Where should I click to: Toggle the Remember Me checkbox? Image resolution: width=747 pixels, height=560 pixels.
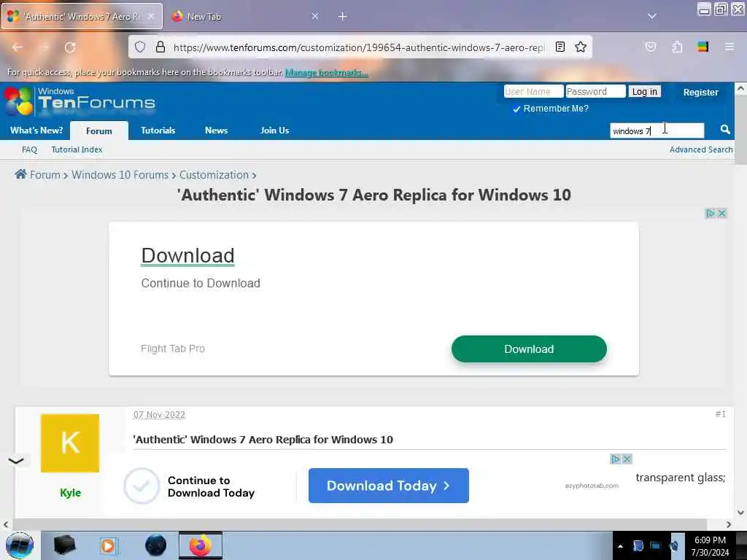click(516, 109)
